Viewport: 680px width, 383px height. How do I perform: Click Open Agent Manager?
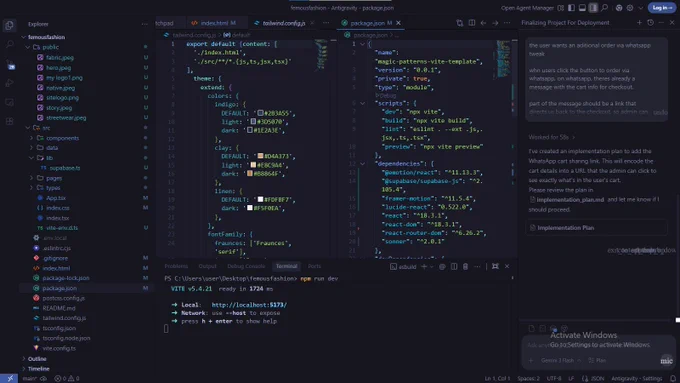(x=527, y=8)
